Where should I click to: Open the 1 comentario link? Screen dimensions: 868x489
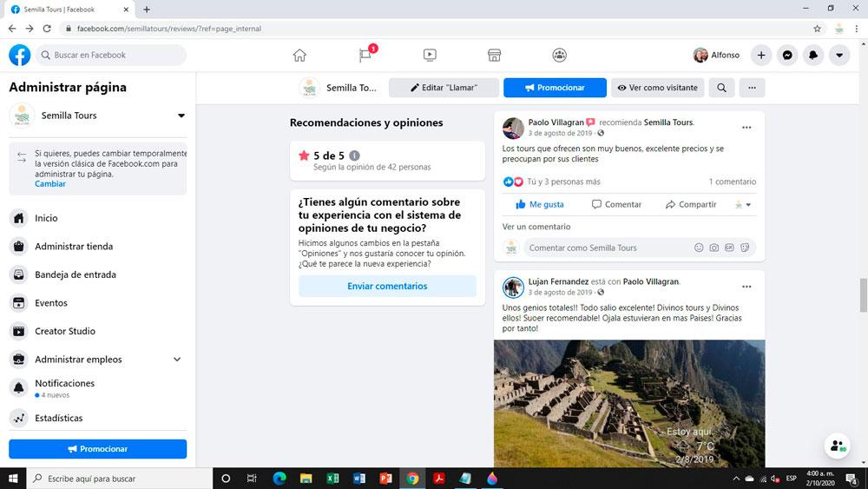pyautogui.click(x=733, y=182)
